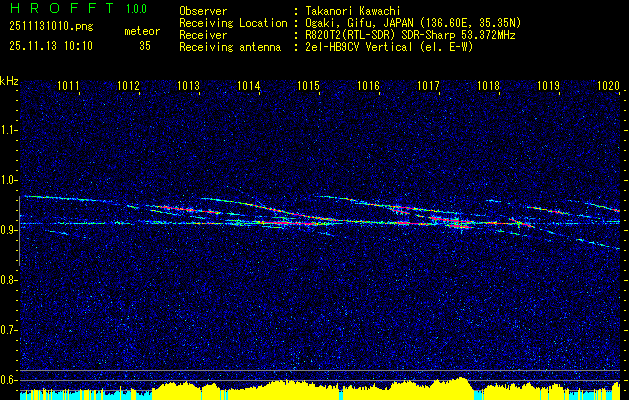Click the Receiving antenna field label
Viewport: 629px width, 400px height.
pyautogui.click(x=230, y=47)
